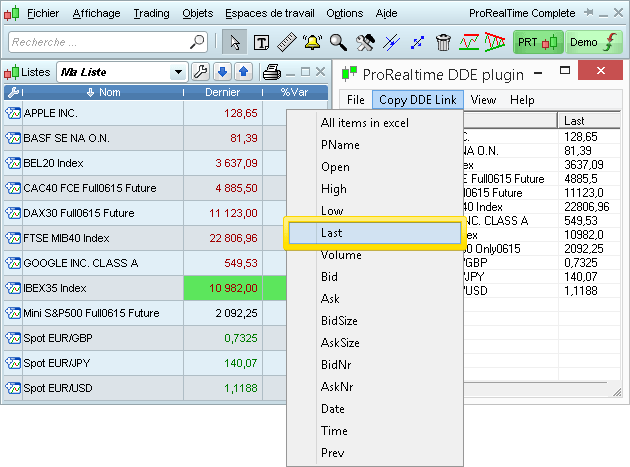Click the Recherche search field
Screen dimensions: 630x467
(x=98, y=42)
